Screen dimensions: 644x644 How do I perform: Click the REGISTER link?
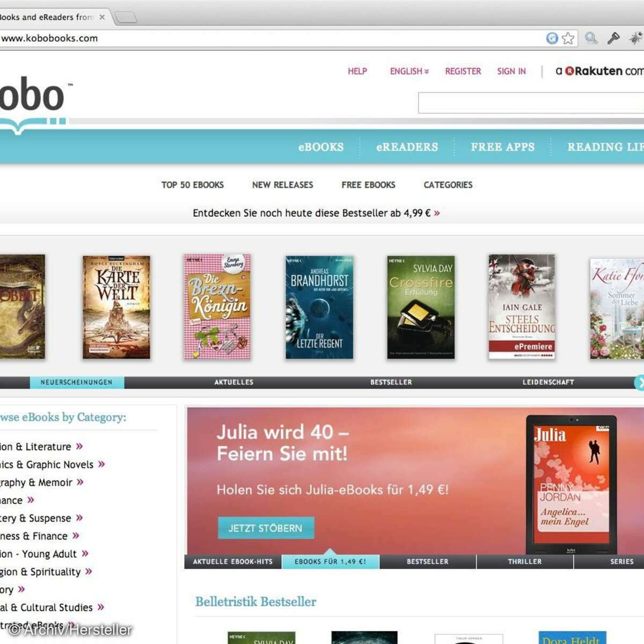click(463, 71)
